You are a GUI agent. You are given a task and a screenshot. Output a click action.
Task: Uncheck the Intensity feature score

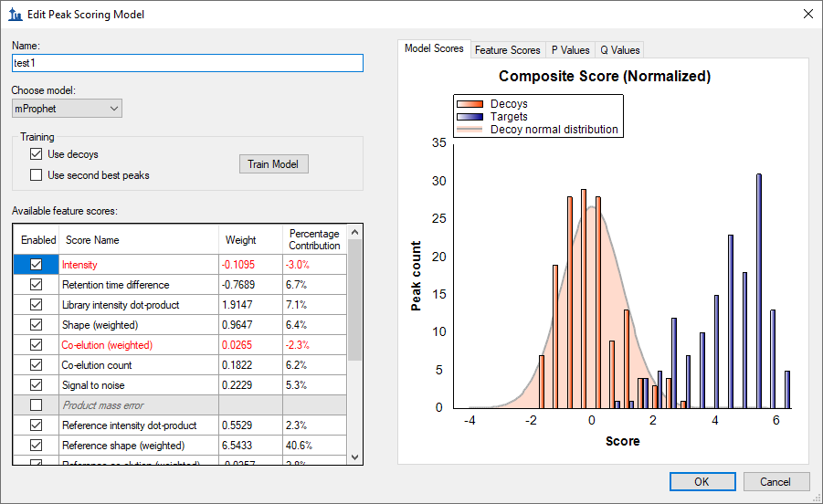(37, 264)
